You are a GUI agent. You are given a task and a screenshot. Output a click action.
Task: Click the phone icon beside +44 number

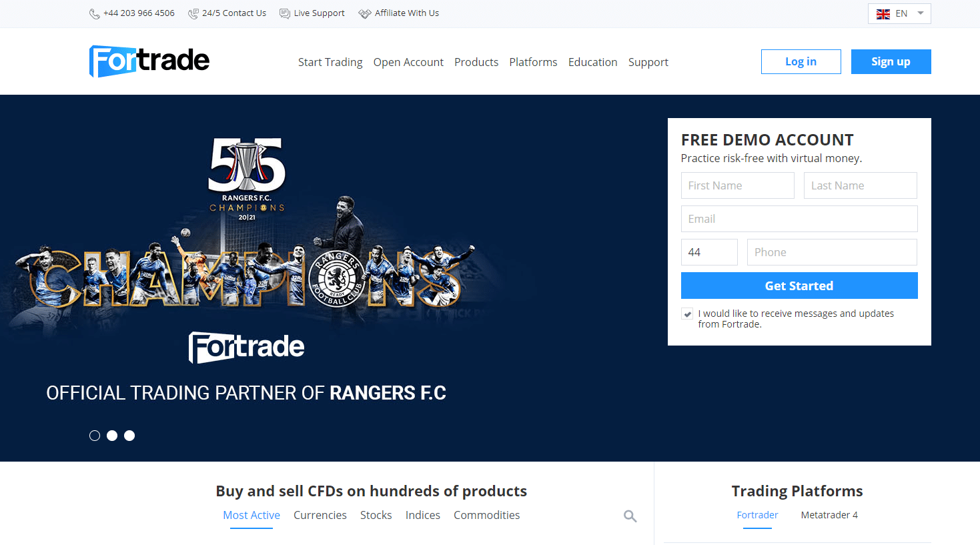point(95,14)
